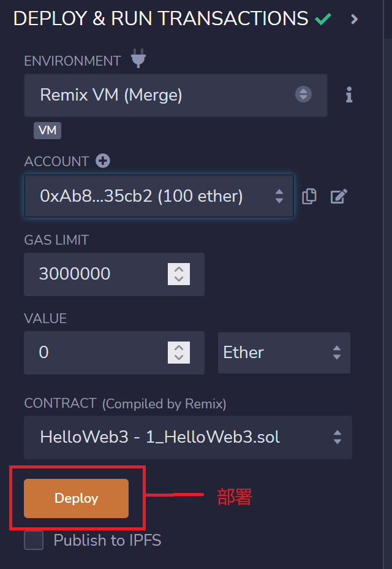Click the value field stepper arrows
The height and width of the screenshot is (569, 392).
click(179, 353)
